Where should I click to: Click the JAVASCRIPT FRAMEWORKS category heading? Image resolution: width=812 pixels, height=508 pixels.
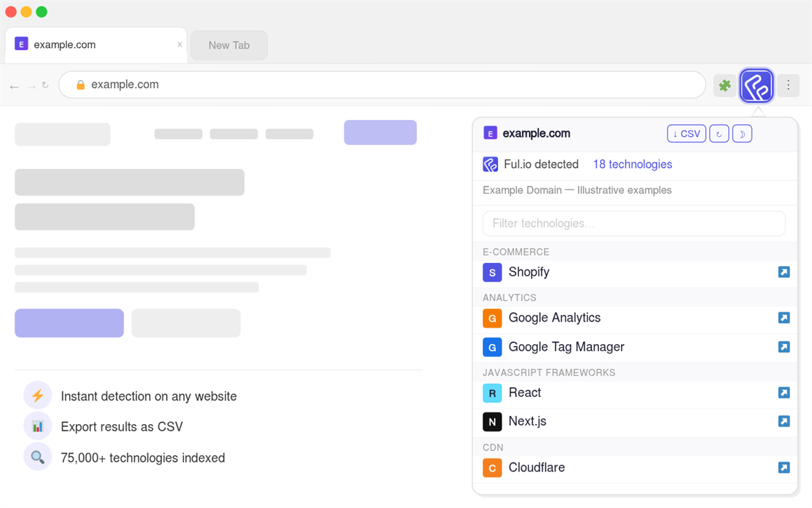[549, 373]
